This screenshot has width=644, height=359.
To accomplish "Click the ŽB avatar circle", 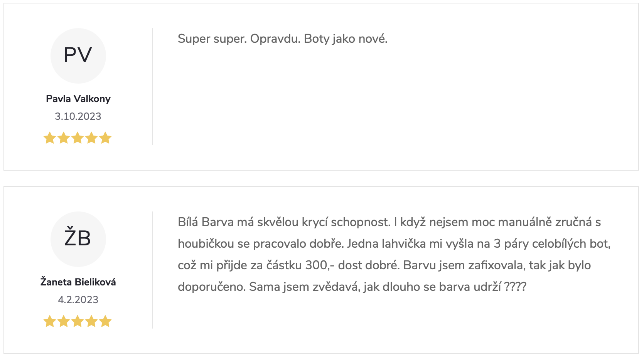I will 78,239.
